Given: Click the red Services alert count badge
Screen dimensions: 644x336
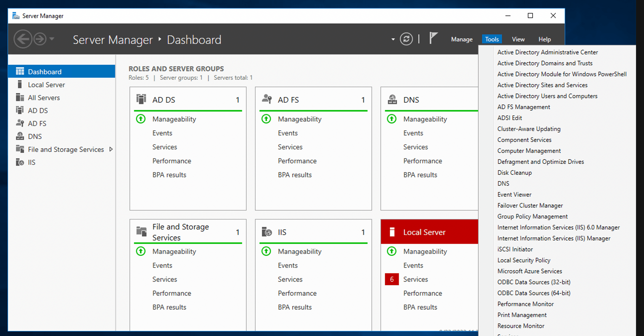Looking at the screenshot, I should [392, 279].
